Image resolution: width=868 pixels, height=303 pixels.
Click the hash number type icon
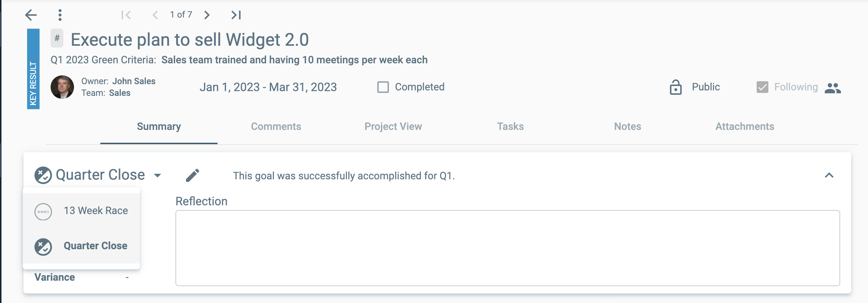[57, 38]
